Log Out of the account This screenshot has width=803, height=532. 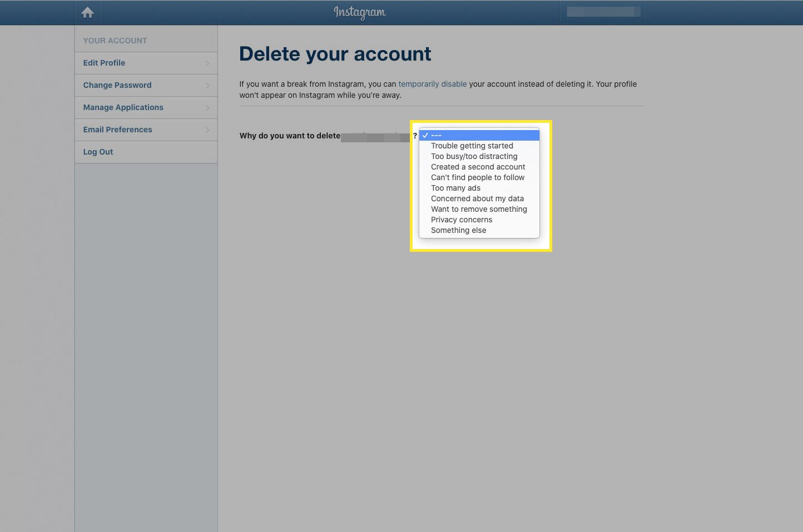click(x=146, y=152)
